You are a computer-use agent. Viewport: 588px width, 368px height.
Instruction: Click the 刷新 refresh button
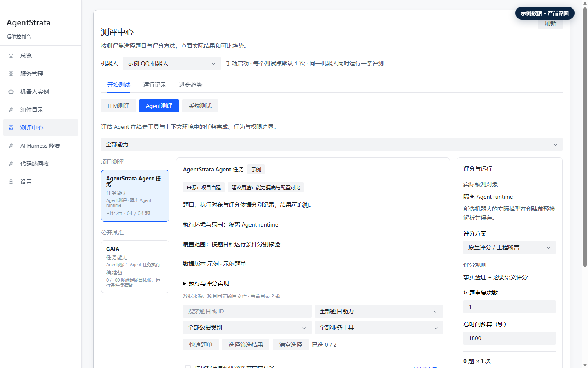click(x=550, y=24)
